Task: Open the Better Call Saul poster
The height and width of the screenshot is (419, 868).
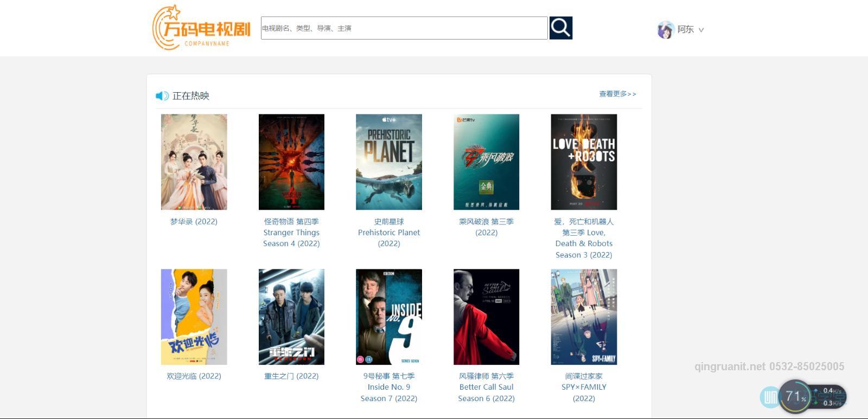Action: pyautogui.click(x=486, y=317)
